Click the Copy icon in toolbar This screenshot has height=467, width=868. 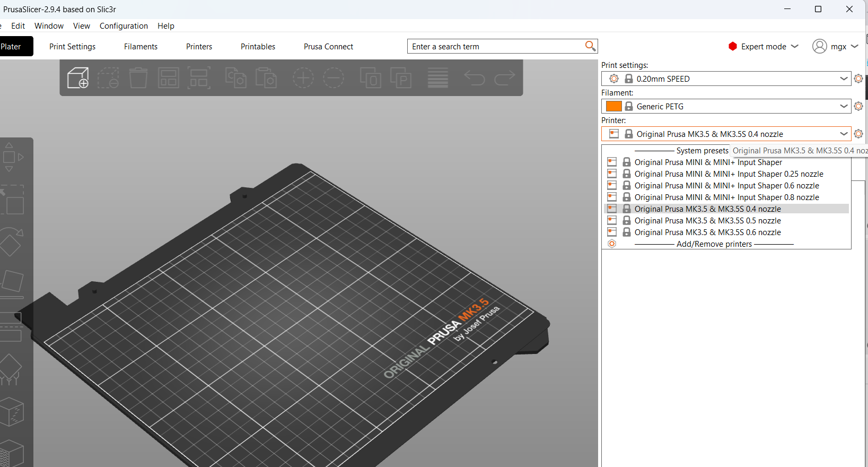(x=235, y=78)
